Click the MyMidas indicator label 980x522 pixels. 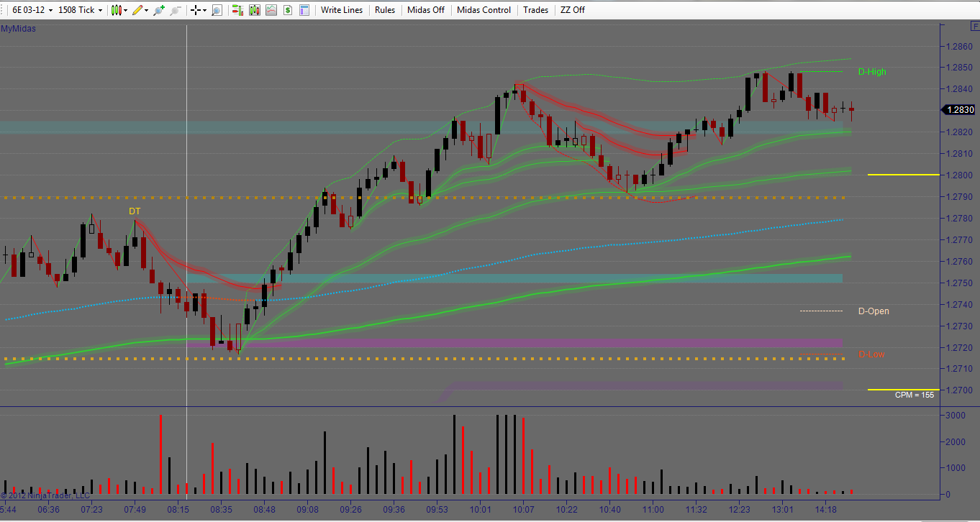click(x=18, y=29)
